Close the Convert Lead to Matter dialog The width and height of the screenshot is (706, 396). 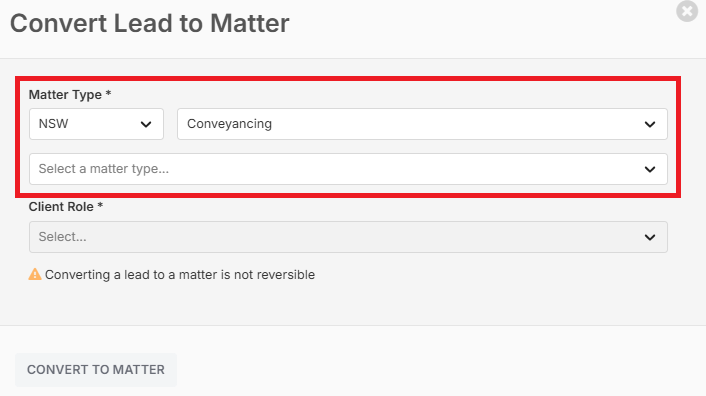(687, 11)
